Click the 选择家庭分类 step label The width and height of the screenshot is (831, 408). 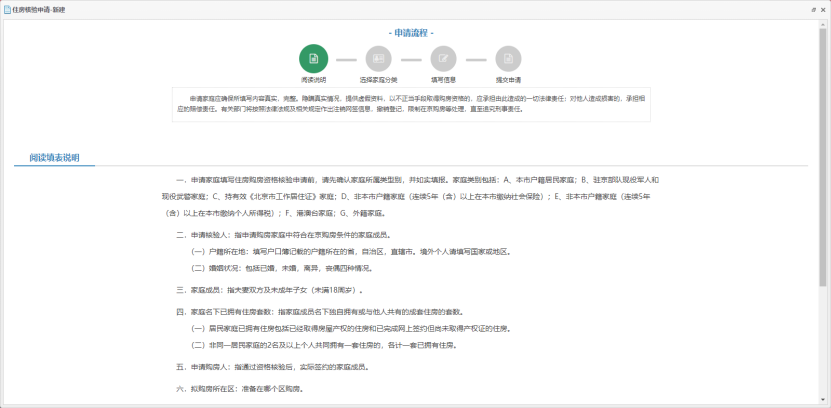pos(378,79)
